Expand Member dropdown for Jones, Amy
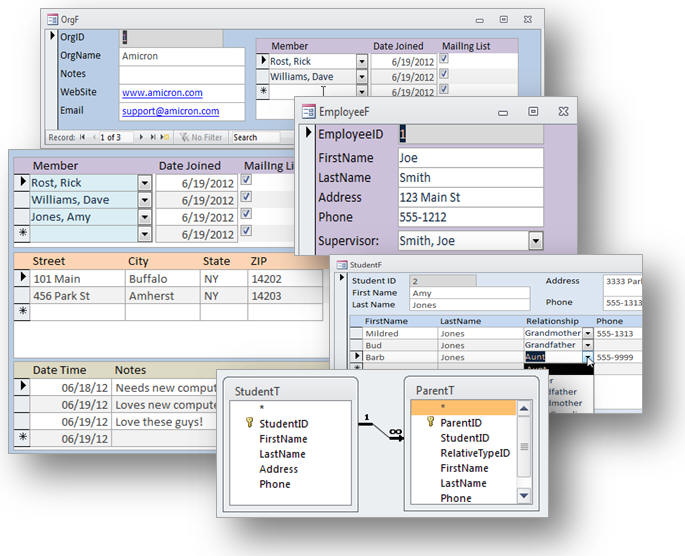Image resolution: width=685 pixels, height=556 pixels. pos(144,216)
